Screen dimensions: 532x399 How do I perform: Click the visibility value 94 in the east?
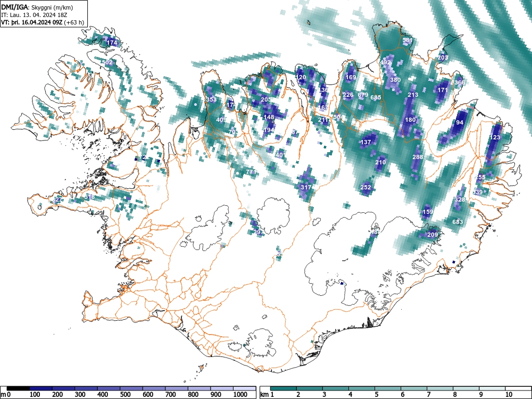point(460,122)
